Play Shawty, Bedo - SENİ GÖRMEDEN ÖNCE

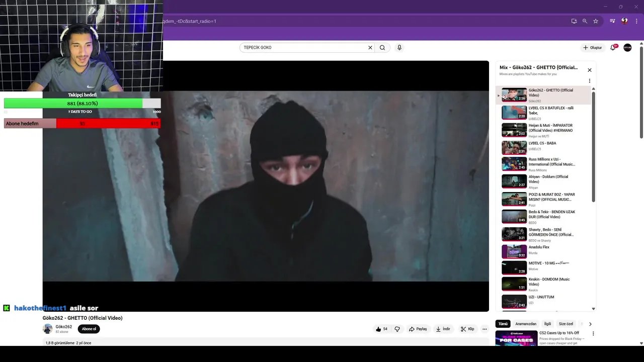coord(543,234)
